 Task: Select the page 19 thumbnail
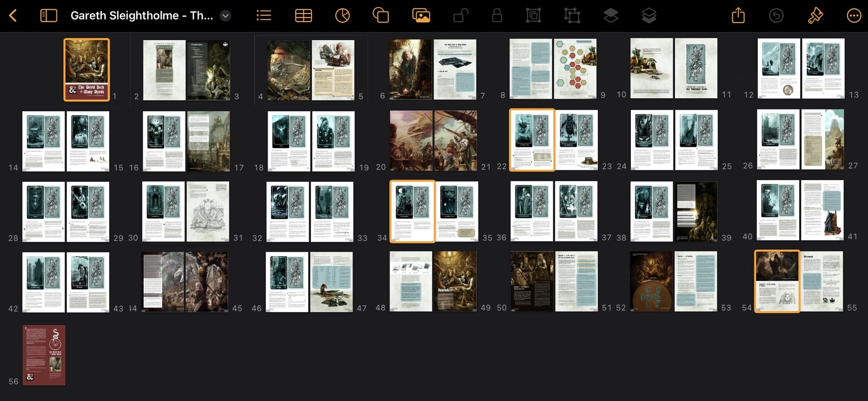pos(333,141)
